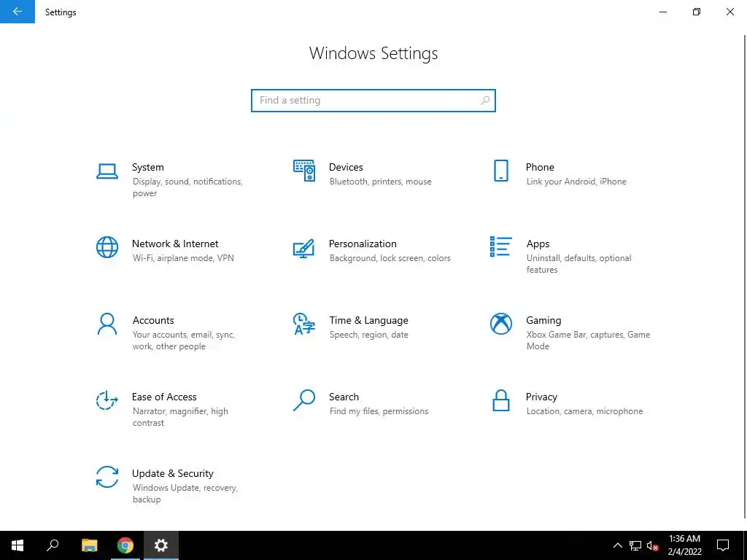This screenshot has width=747, height=560.
Task: Open the Search magnifier category icon
Action: coord(304,400)
